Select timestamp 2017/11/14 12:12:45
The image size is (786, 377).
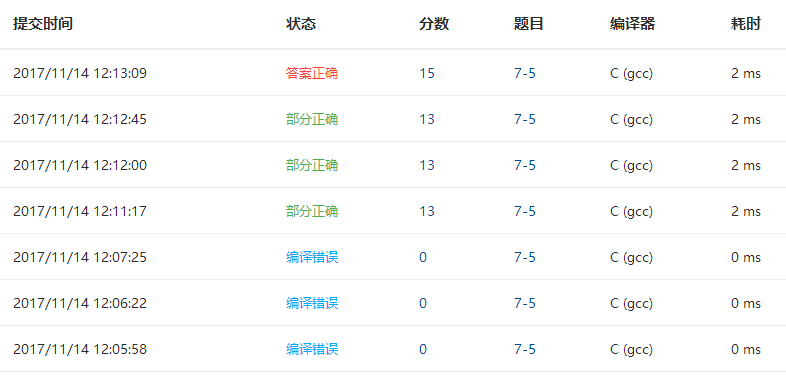point(80,119)
